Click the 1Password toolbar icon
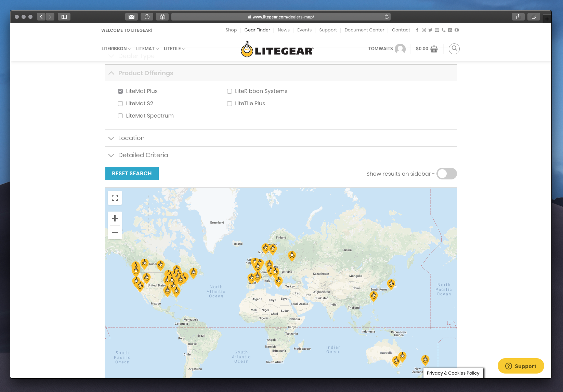563x392 pixels. pyautogui.click(x=162, y=17)
